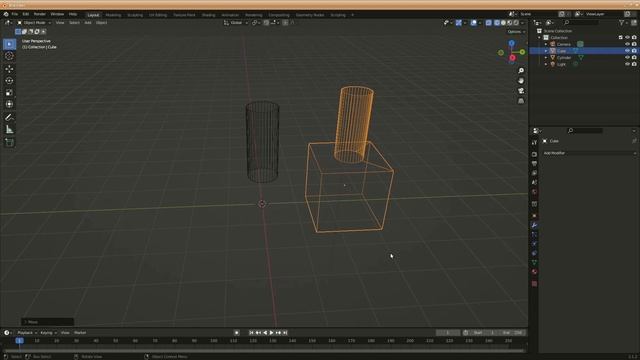The image size is (640, 360).
Task: Choose the Move tool
Action: (x=9, y=69)
